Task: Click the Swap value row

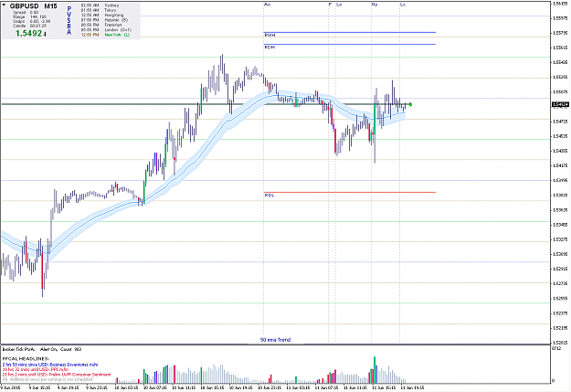Action: click(x=32, y=21)
